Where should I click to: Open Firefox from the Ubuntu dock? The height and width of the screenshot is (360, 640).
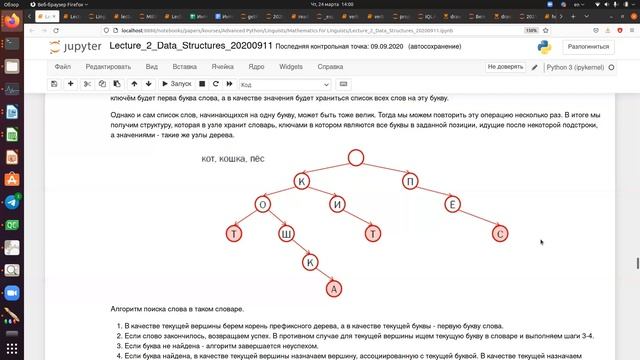pos(12,20)
